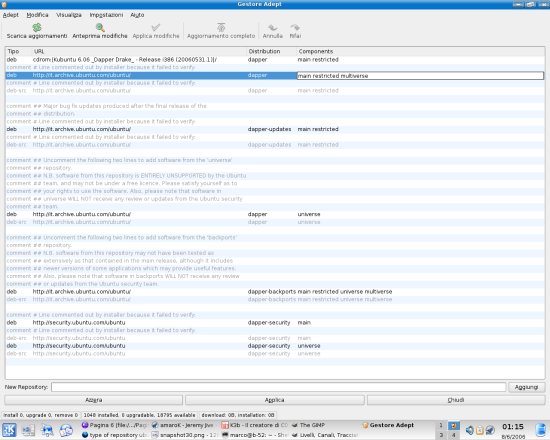This screenshot has width=550, height=440.
Task: Click the 'main restricted multiverse' edit field
Action: pyautogui.click(x=420, y=75)
